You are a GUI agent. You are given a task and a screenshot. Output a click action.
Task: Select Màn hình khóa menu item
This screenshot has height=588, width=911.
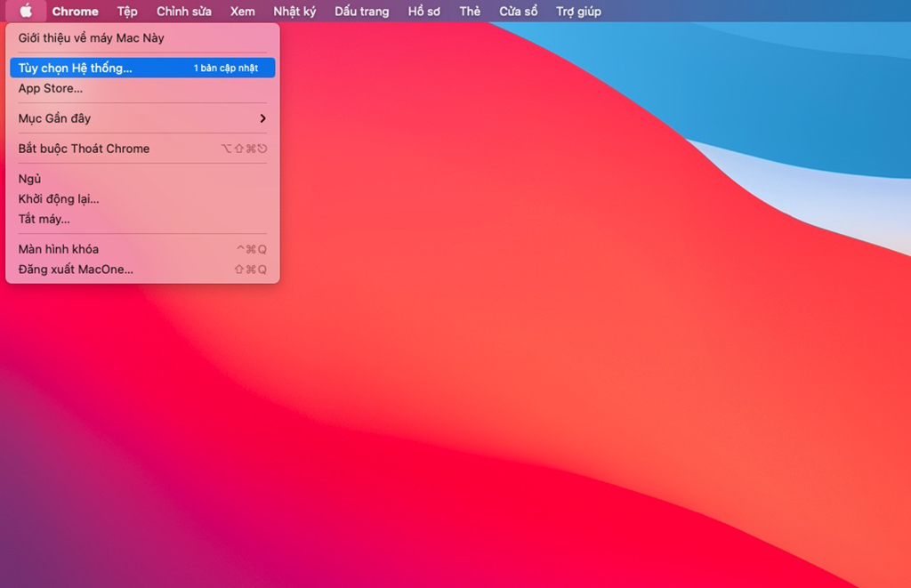[142, 249]
